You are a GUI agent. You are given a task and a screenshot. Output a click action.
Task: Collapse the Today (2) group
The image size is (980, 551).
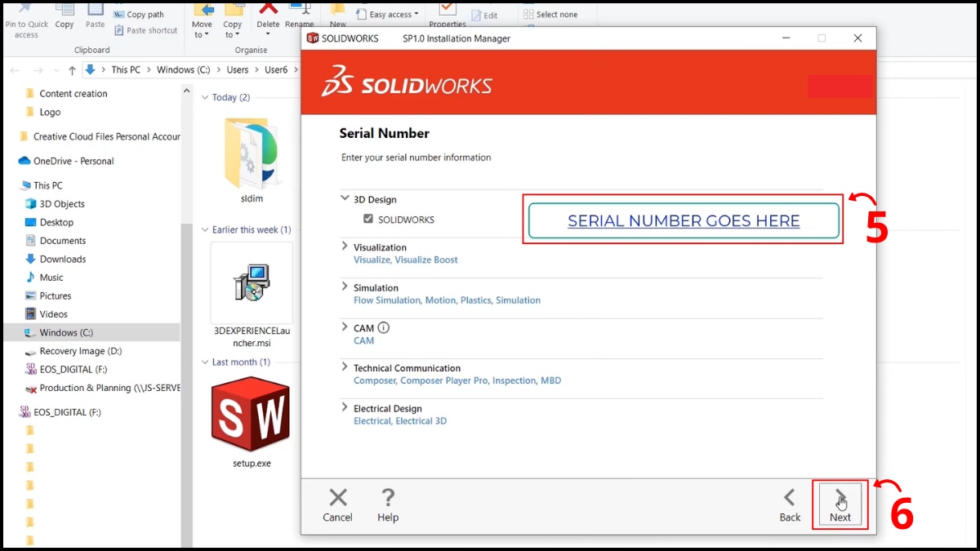205,97
